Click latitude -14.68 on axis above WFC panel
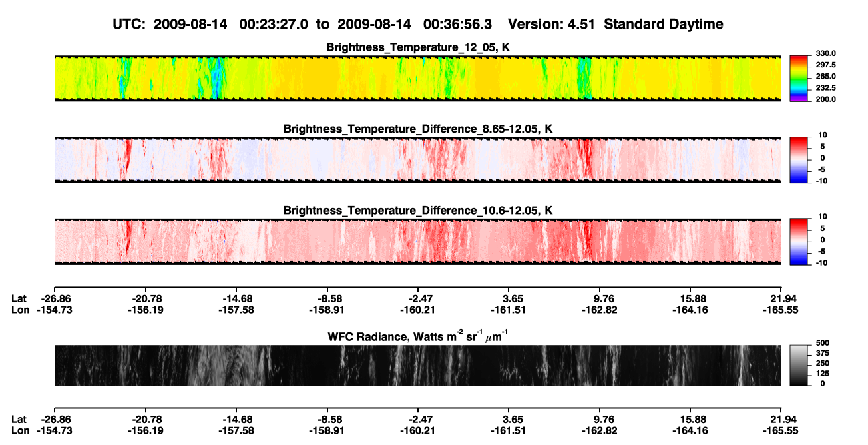 click(x=236, y=298)
